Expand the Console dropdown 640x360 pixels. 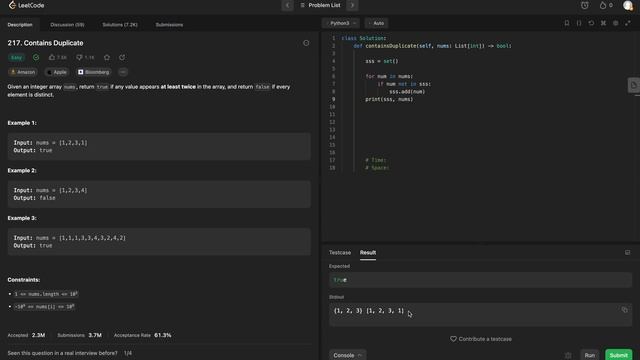(347, 355)
